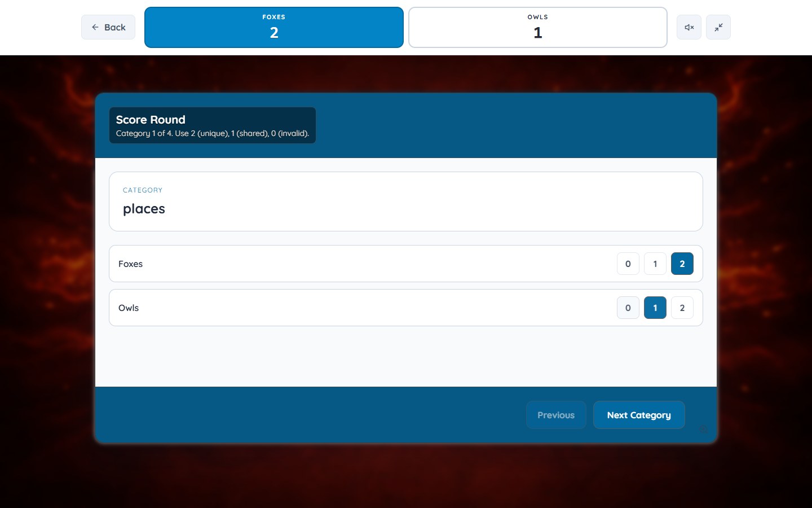The width and height of the screenshot is (812, 508).
Task: Give Foxes a score of 1
Action: 655,264
